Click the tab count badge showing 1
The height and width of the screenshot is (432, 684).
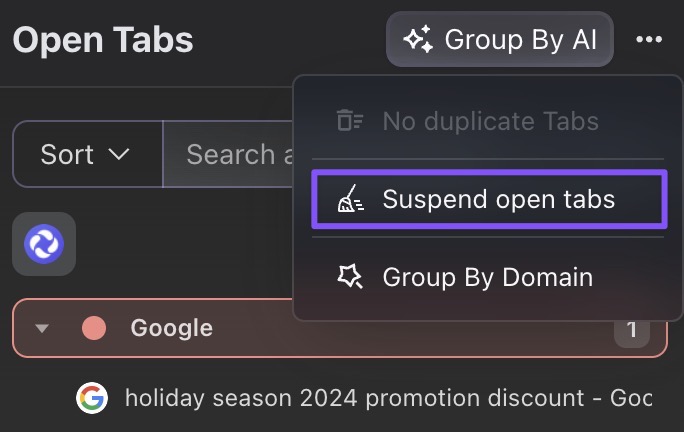631,329
